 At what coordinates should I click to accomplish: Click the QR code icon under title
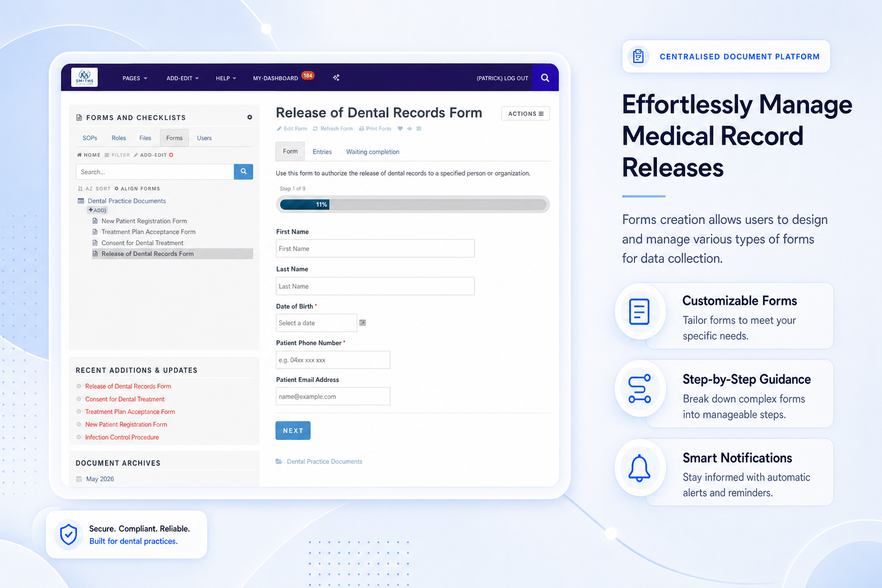click(x=419, y=129)
